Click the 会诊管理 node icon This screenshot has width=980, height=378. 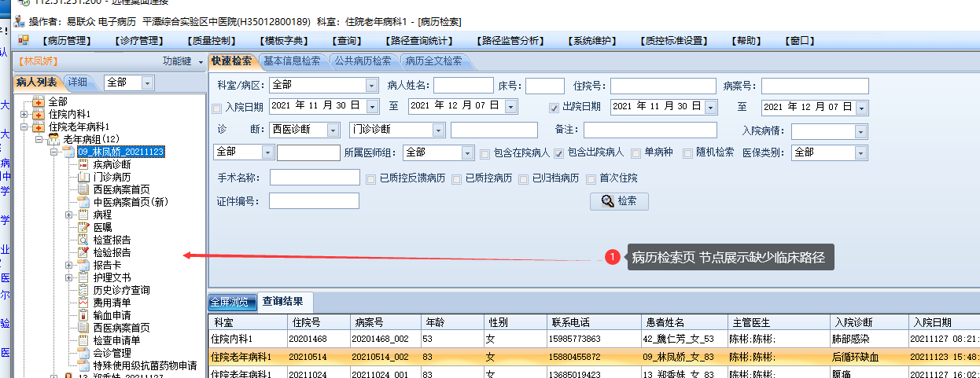83,353
